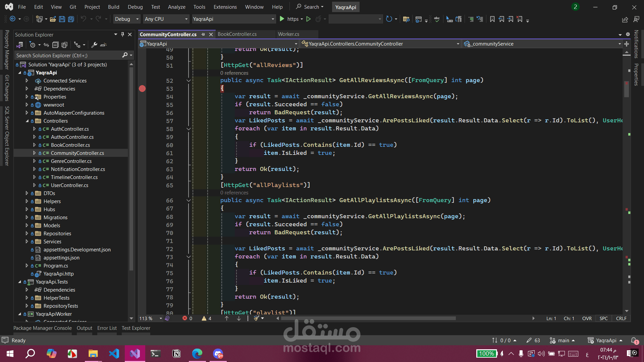Open the Error List panel
Viewport: 644px width, 362px height.
[x=107, y=328]
